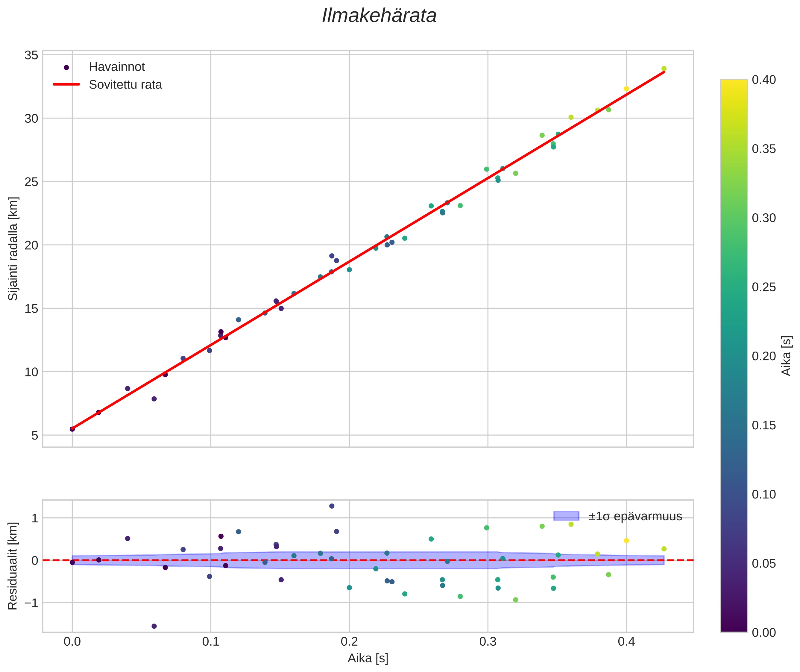Image resolution: width=800 pixels, height=672 pixels.
Task: Click the 0.20 colorbar tick label
Action: [x=764, y=356]
